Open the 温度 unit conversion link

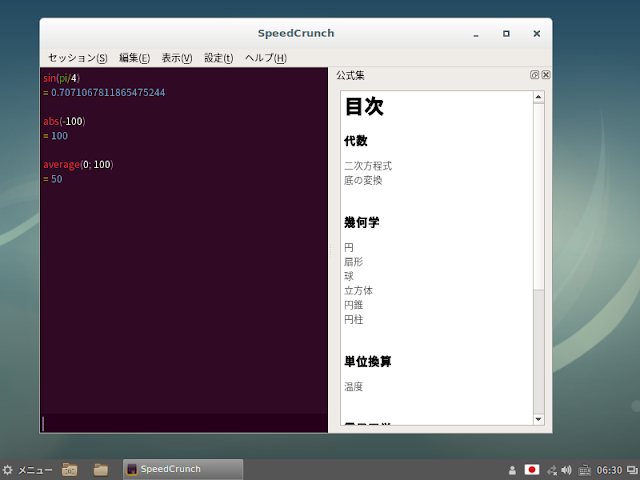point(353,387)
